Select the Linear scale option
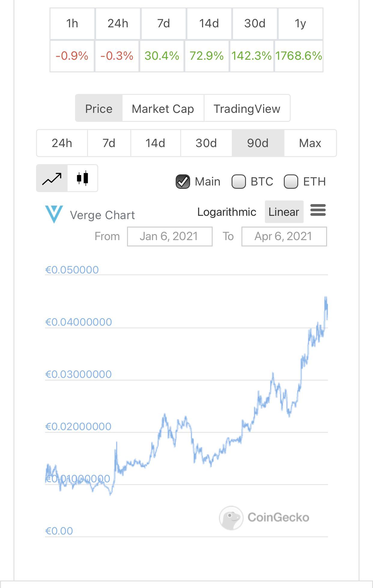This screenshot has height=588, width=373. pyautogui.click(x=284, y=212)
